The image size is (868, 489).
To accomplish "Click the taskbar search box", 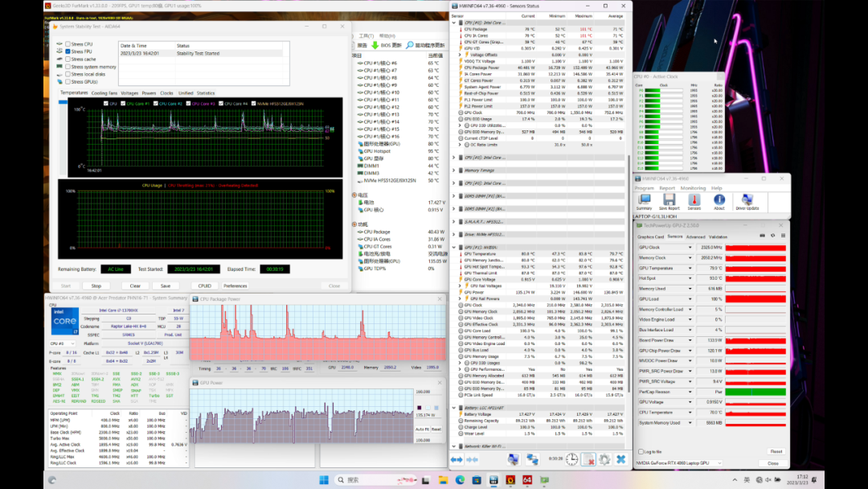I will pyautogui.click(x=377, y=479).
